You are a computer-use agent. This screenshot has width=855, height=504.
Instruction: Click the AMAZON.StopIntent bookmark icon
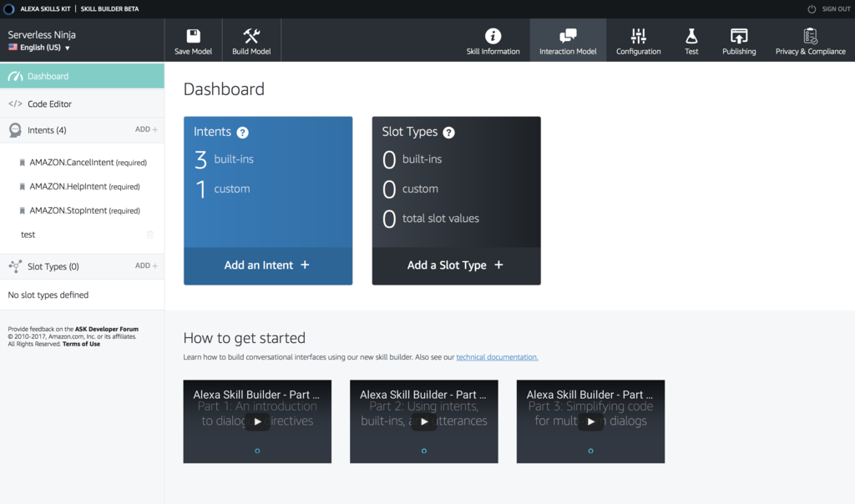click(22, 210)
